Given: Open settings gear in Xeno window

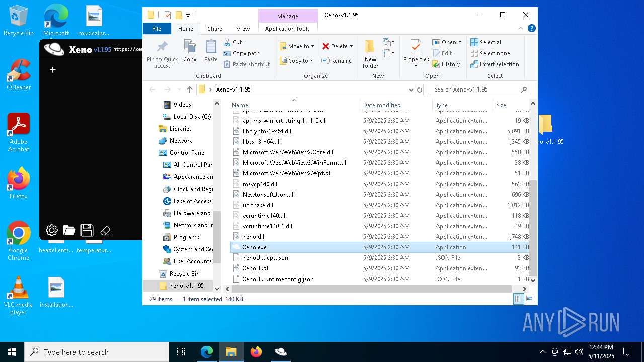Looking at the screenshot, I should tap(52, 231).
